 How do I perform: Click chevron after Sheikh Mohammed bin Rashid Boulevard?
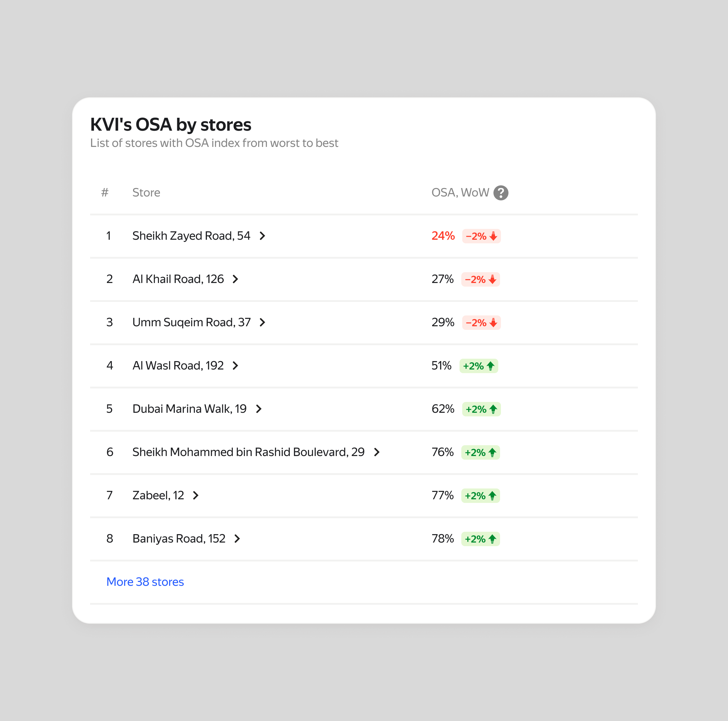click(x=377, y=452)
